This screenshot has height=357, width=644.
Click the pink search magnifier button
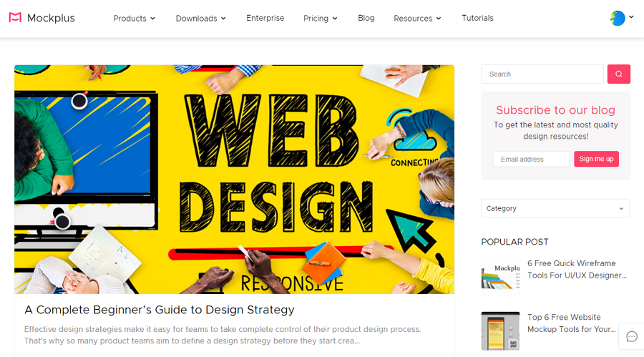point(618,74)
